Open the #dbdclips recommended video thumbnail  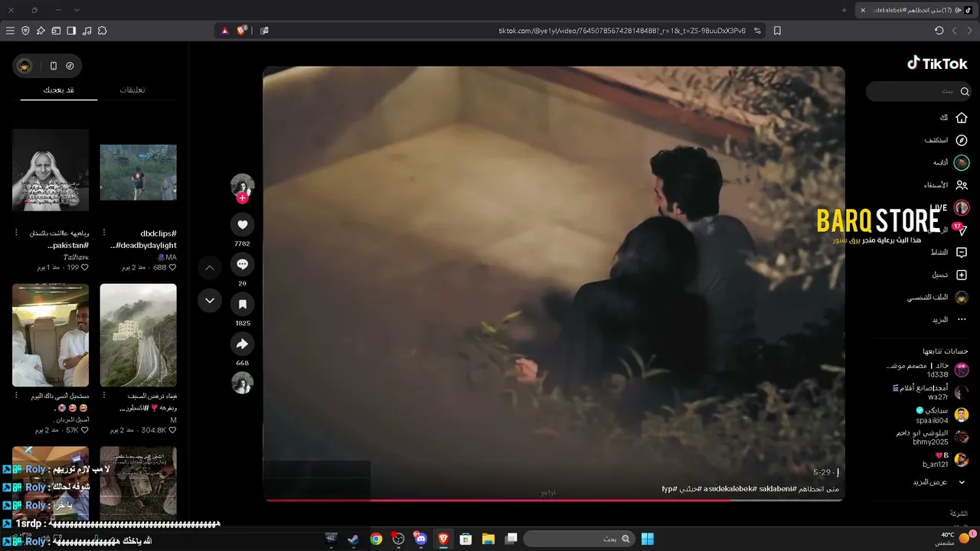coord(138,172)
